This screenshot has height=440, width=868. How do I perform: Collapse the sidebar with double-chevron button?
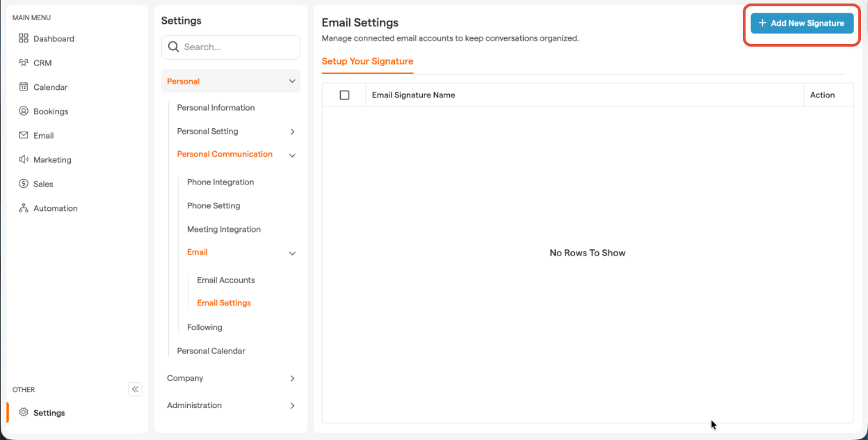pos(135,389)
